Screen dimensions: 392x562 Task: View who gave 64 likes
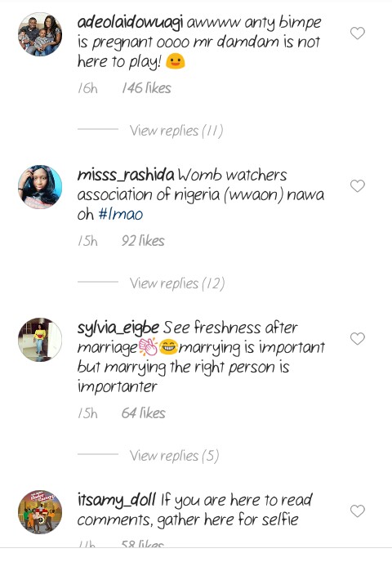(x=144, y=413)
